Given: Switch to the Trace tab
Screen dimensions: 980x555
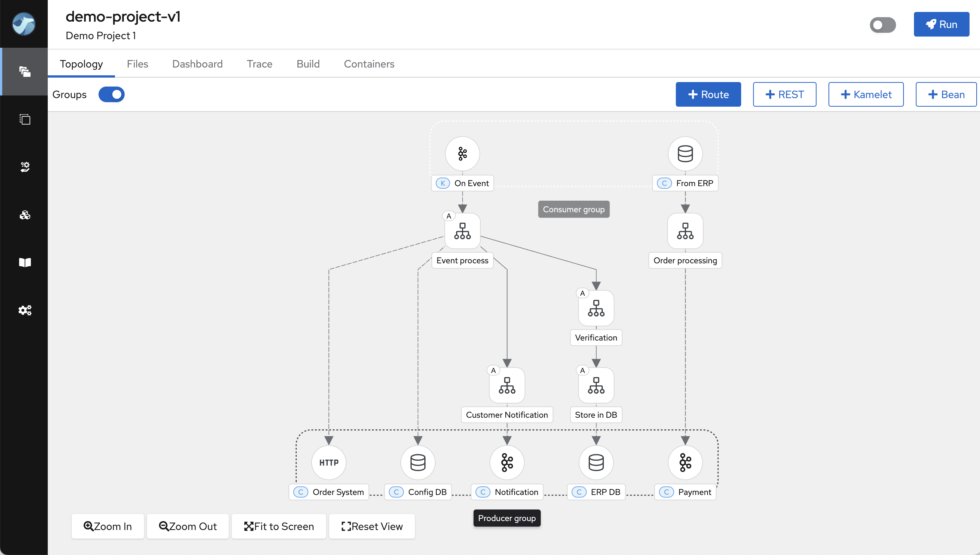Looking at the screenshot, I should click(259, 64).
